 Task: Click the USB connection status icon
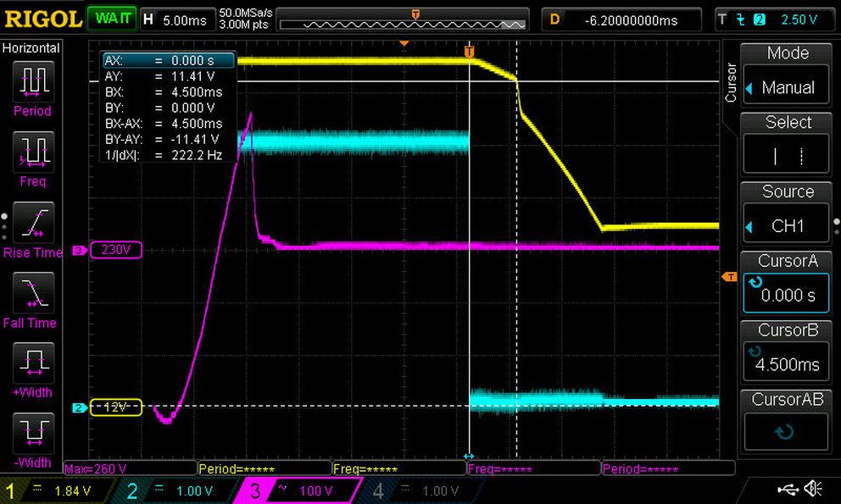[787, 489]
